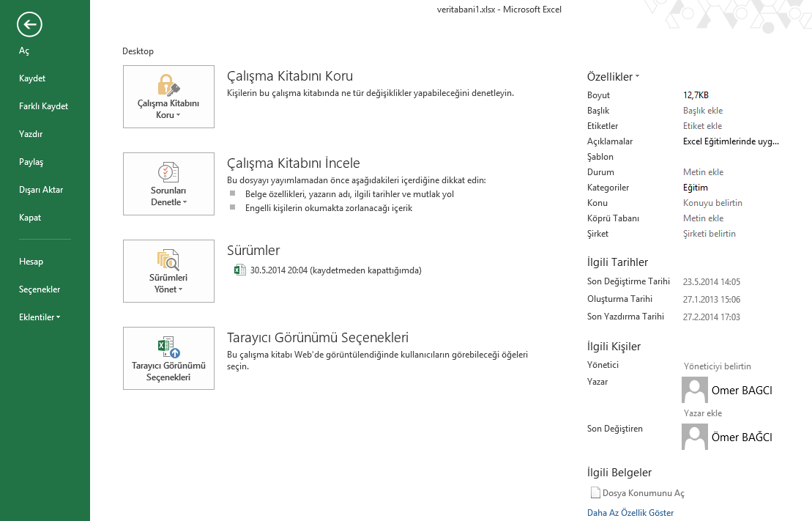Click the avatar next to Son Değiştiren

coord(694,437)
